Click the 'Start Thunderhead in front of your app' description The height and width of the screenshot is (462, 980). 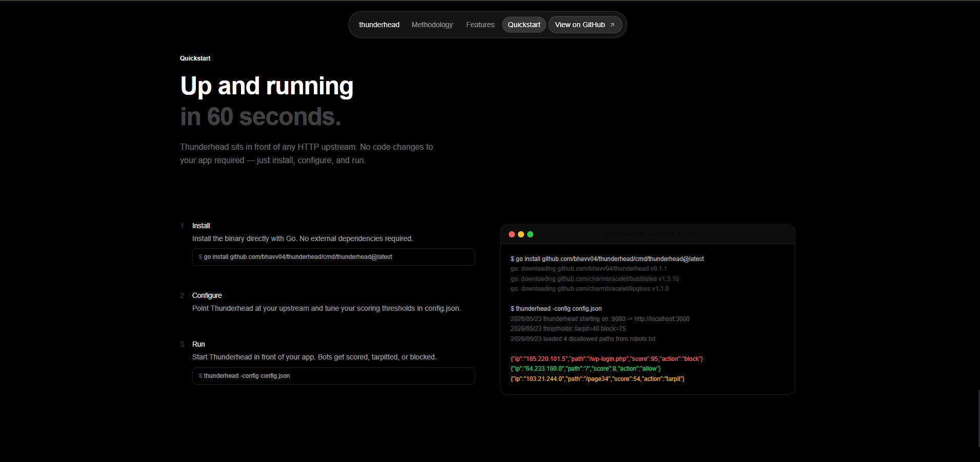point(314,357)
